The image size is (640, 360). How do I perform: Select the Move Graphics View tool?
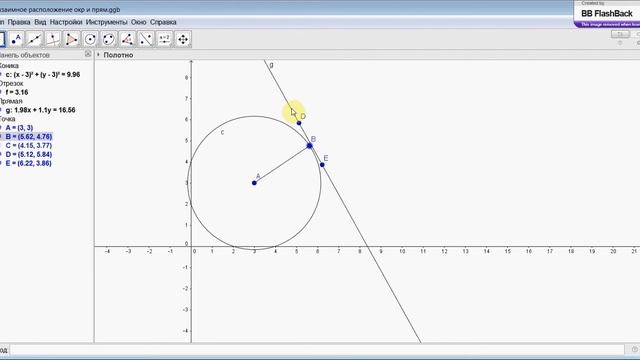pyautogui.click(x=183, y=39)
